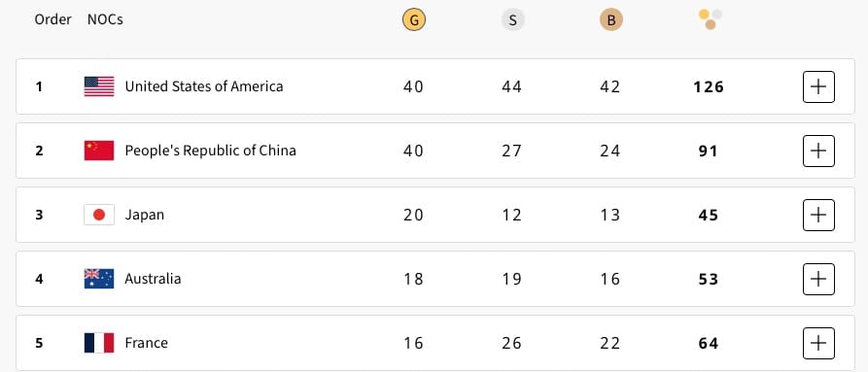The height and width of the screenshot is (372, 868).
Task: Click the total medals icon
Action: pos(711,19)
